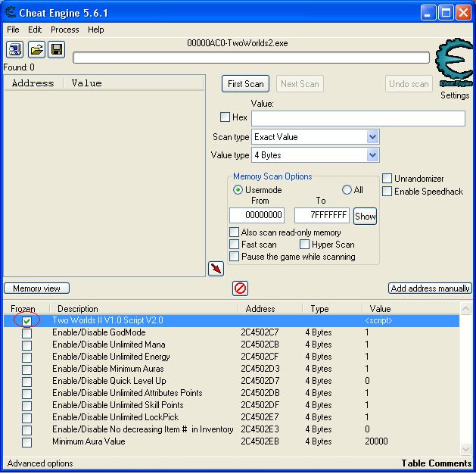The height and width of the screenshot is (474, 476).
Task: Enable the Hyper Scan option
Action: pos(304,245)
